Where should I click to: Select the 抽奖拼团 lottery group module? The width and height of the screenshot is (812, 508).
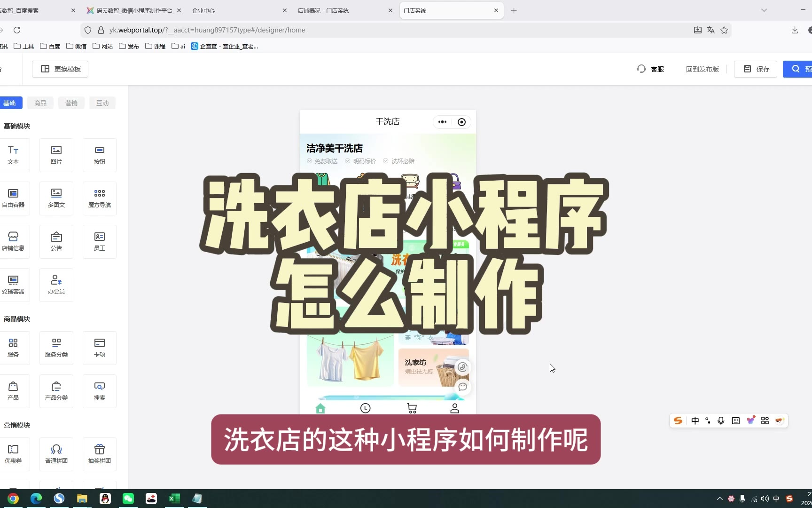click(100, 454)
